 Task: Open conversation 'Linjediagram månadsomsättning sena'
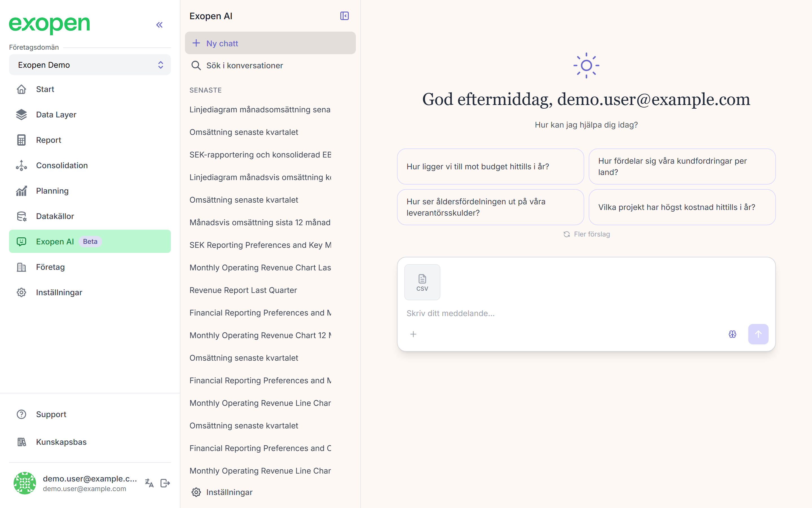260,110
